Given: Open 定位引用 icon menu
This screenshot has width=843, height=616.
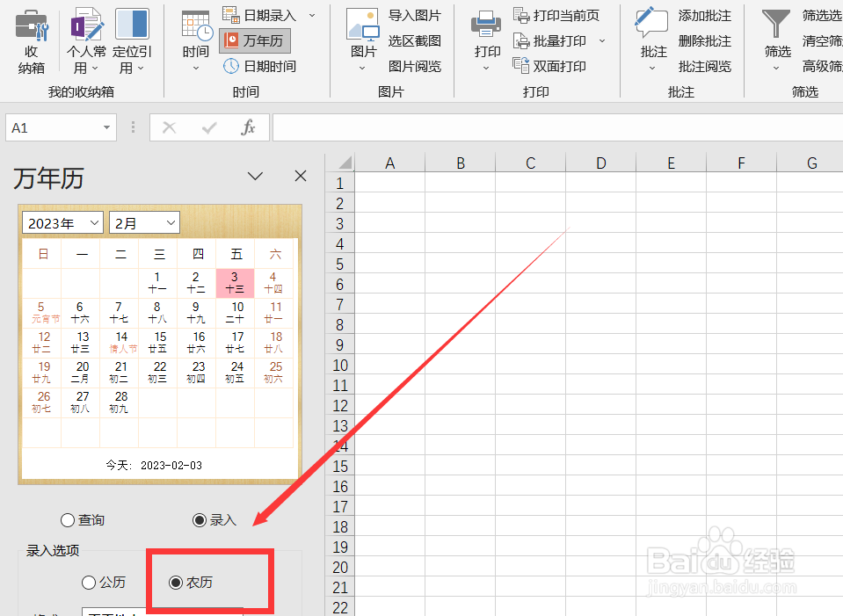Looking at the screenshot, I should (132, 25).
